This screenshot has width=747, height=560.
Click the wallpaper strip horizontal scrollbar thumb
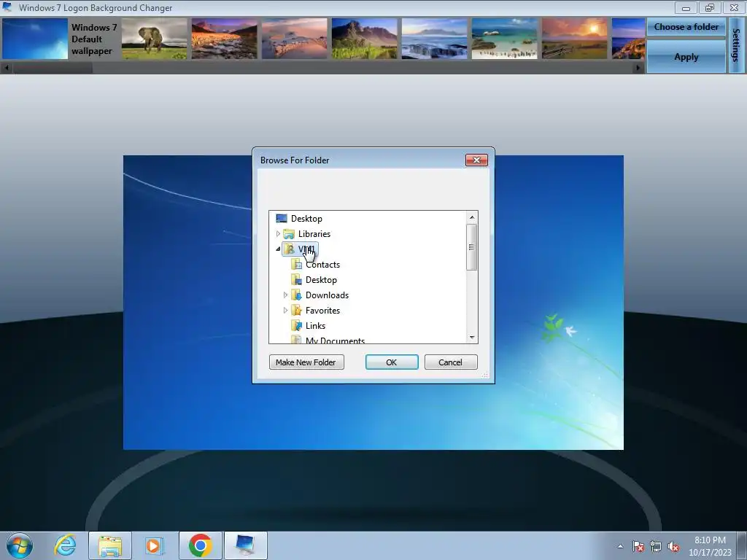pos(53,68)
